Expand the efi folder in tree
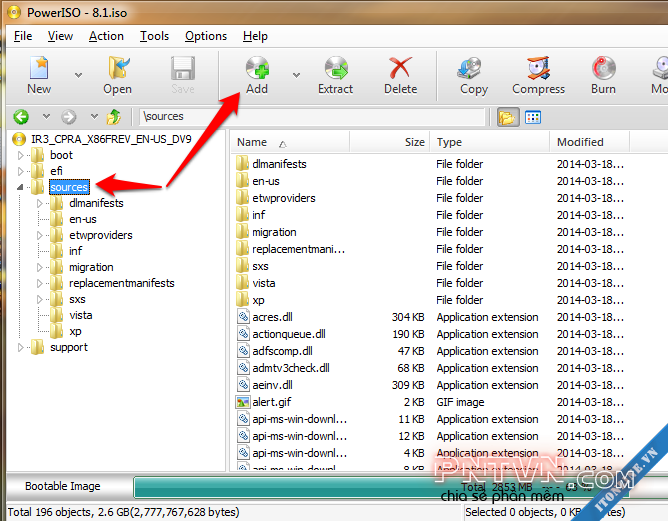Viewport: 668px width, 521px height. pos(20,171)
